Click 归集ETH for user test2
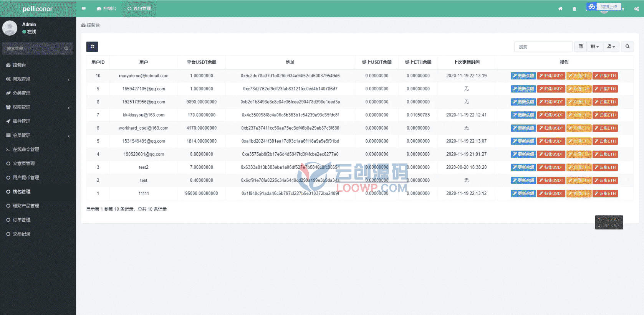 [605, 167]
